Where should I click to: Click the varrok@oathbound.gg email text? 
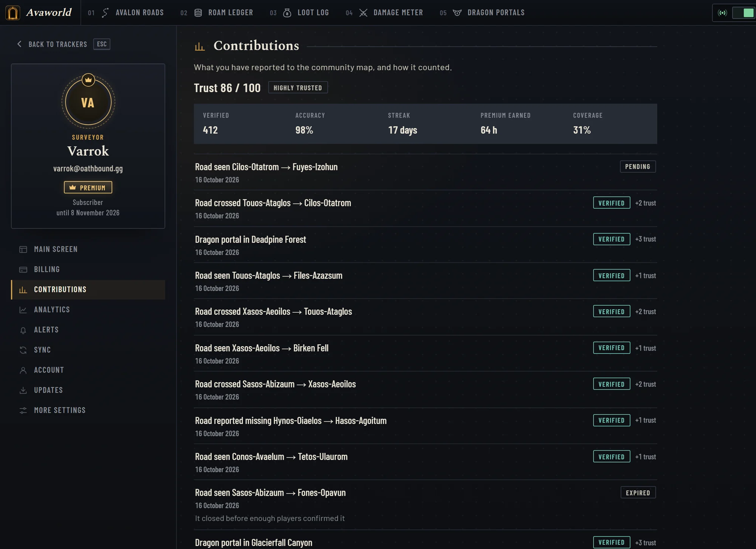(x=88, y=169)
